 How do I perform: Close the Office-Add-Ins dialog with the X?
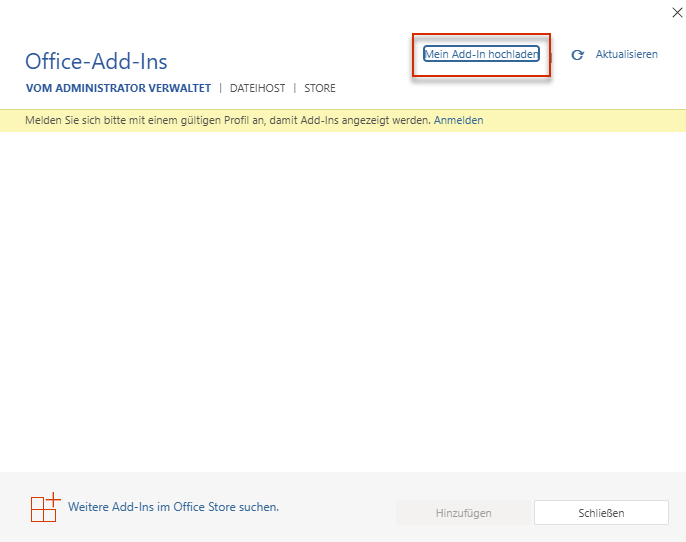tap(677, 13)
